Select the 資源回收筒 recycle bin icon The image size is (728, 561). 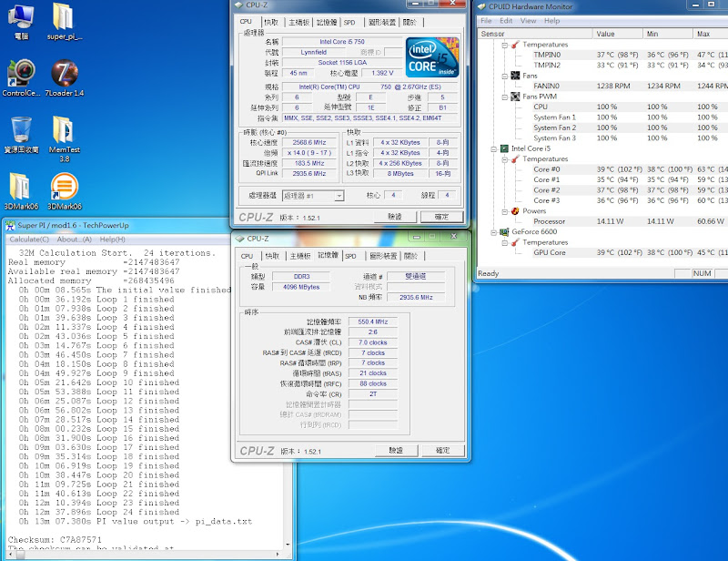coord(21,135)
